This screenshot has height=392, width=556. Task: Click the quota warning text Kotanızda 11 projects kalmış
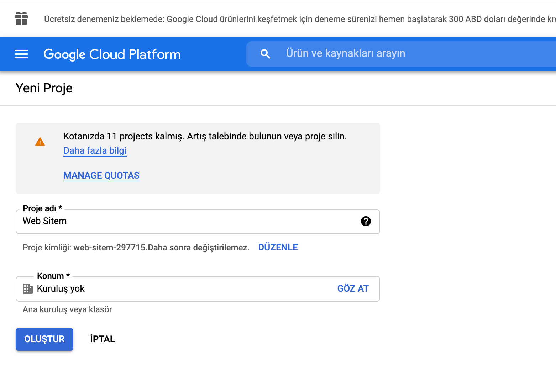[x=124, y=136]
